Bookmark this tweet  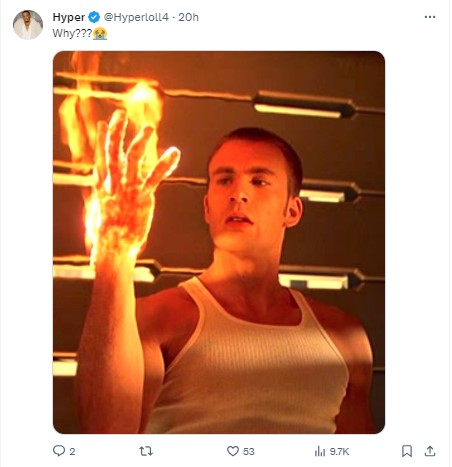tap(407, 451)
